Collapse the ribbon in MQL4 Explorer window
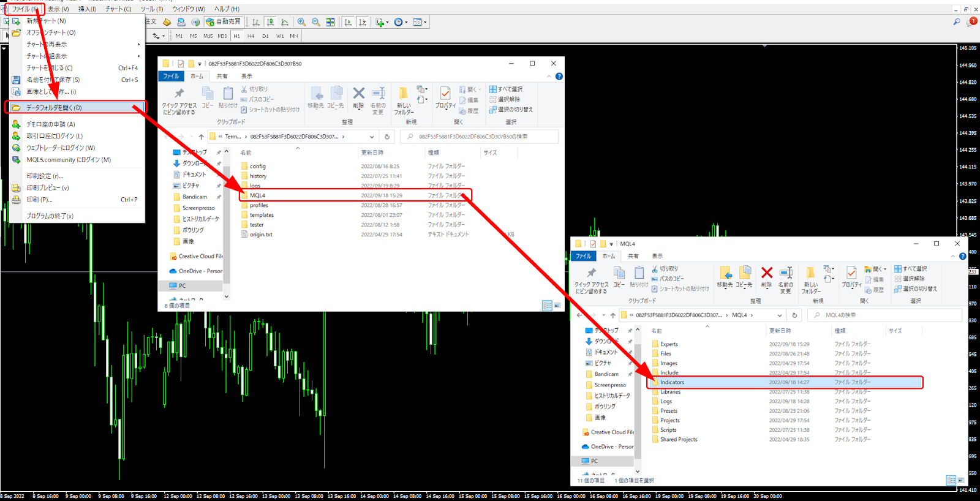This screenshot has width=980, height=501. (x=952, y=256)
